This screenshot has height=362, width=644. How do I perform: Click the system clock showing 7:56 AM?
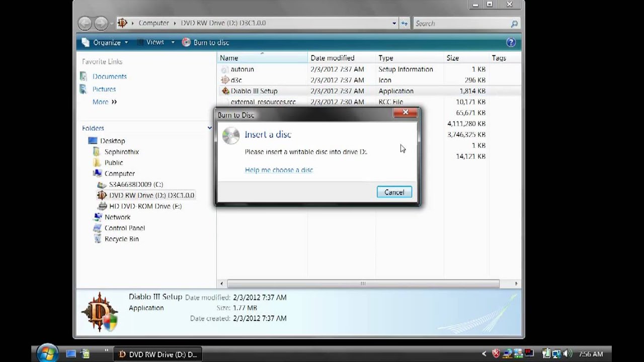tap(591, 354)
